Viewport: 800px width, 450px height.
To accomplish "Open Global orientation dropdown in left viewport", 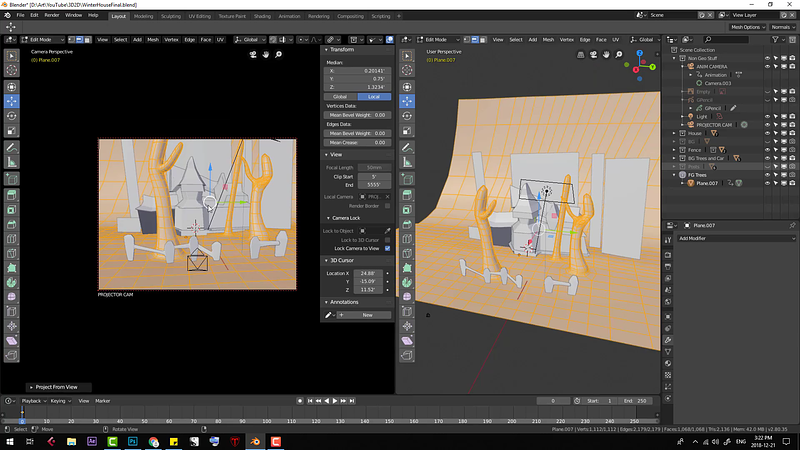I will point(250,39).
